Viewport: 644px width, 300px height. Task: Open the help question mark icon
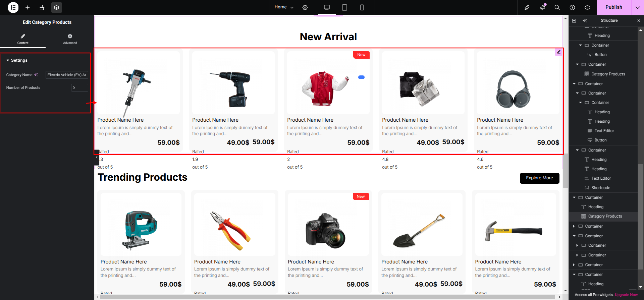pos(572,7)
